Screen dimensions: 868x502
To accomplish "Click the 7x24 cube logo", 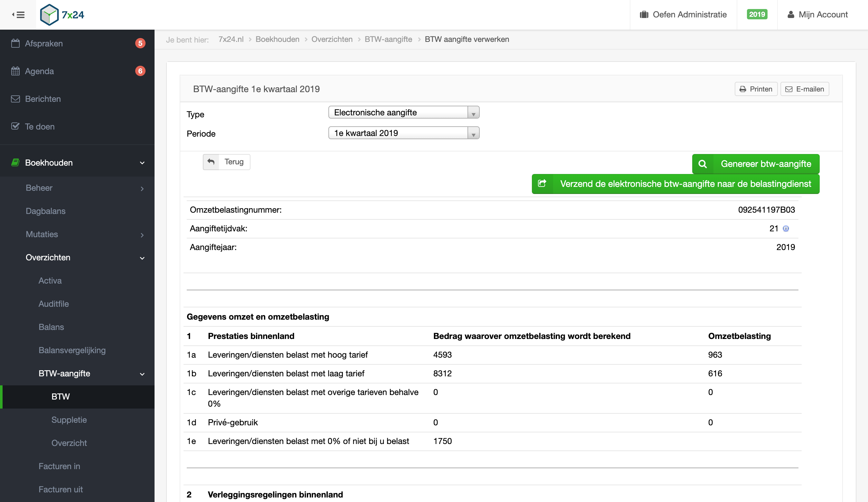I will tap(49, 15).
